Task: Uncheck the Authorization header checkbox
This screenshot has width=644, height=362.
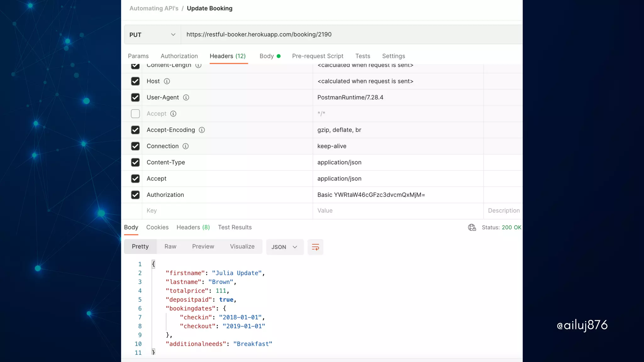Action: 135,195
